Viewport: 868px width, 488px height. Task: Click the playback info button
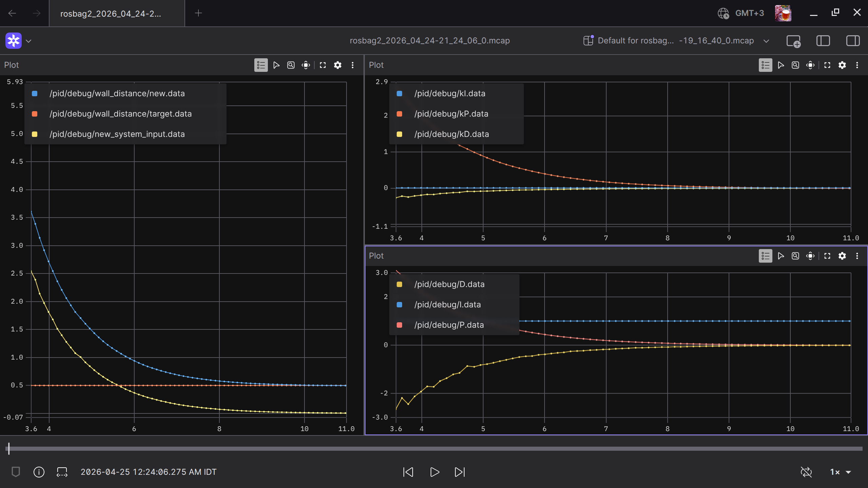39,472
